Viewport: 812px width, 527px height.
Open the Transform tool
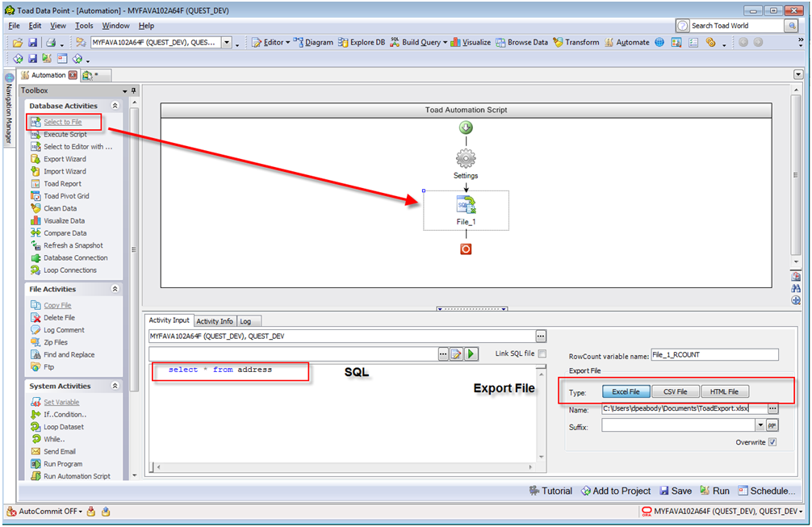576,43
